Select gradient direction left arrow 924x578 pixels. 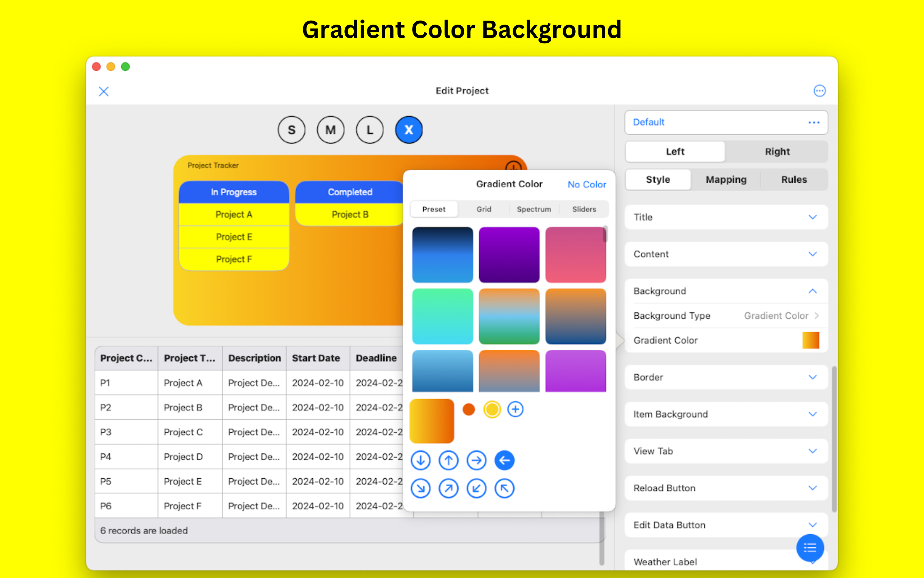504,460
